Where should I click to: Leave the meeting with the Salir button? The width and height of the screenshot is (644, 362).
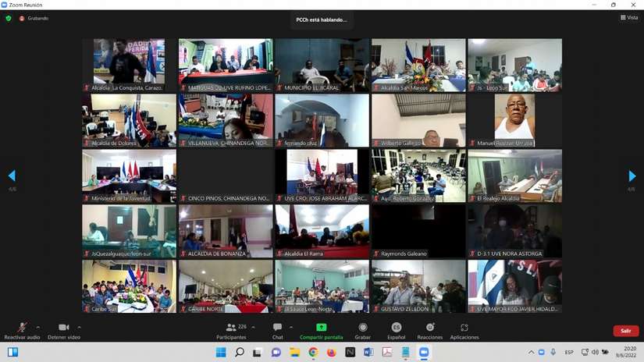click(x=625, y=331)
